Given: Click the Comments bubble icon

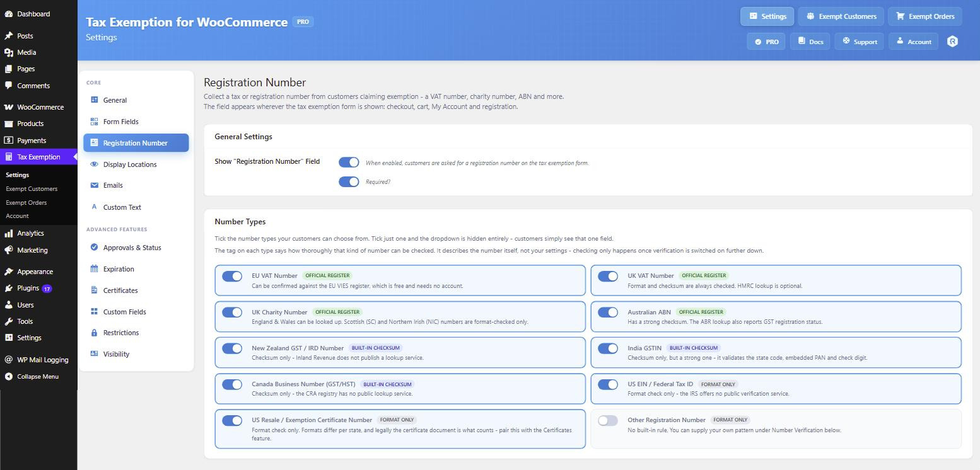Looking at the screenshot, I should 8,86.
